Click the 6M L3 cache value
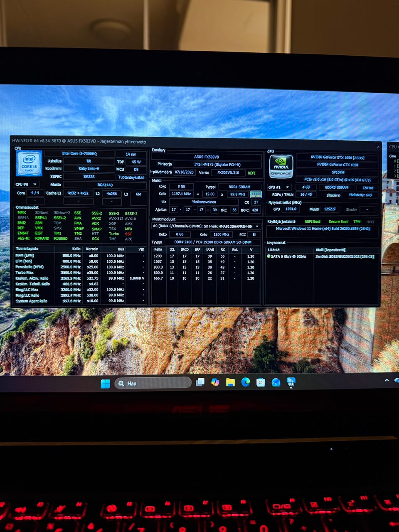 coord(138,194)
